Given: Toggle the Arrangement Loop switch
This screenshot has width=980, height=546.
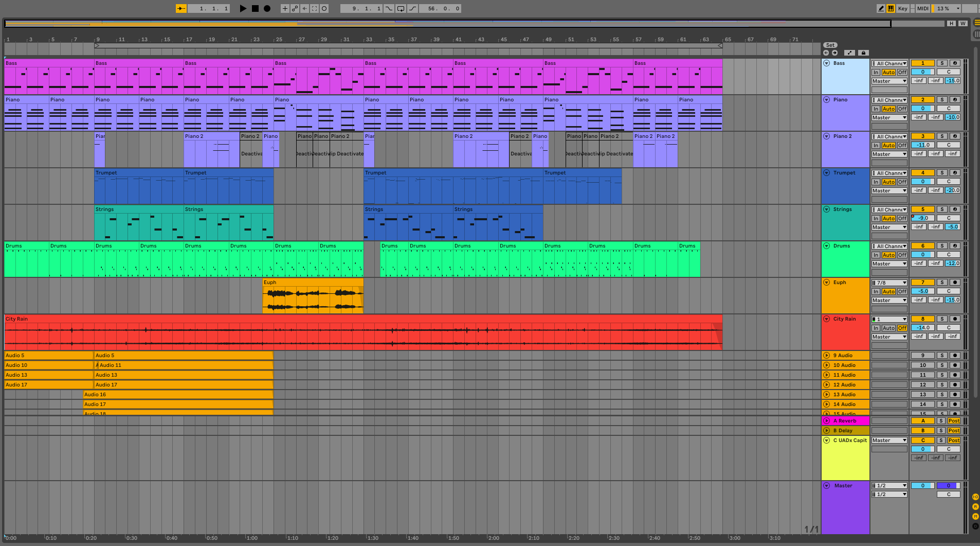Looking at the screenshot, I should 401,8.
